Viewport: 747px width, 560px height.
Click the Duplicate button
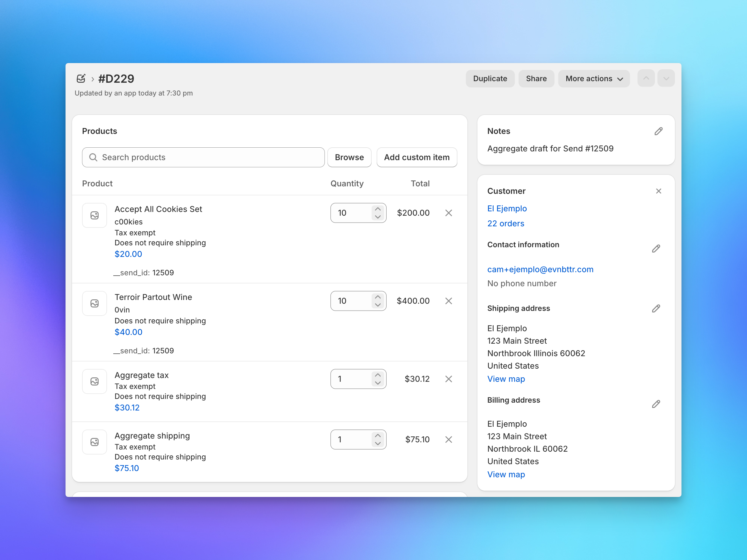(x=490, y=78)
